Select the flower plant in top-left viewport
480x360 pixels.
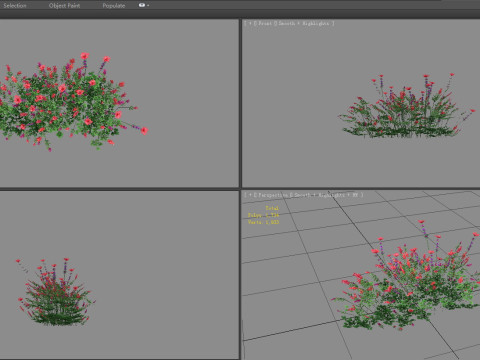[74, 102]
